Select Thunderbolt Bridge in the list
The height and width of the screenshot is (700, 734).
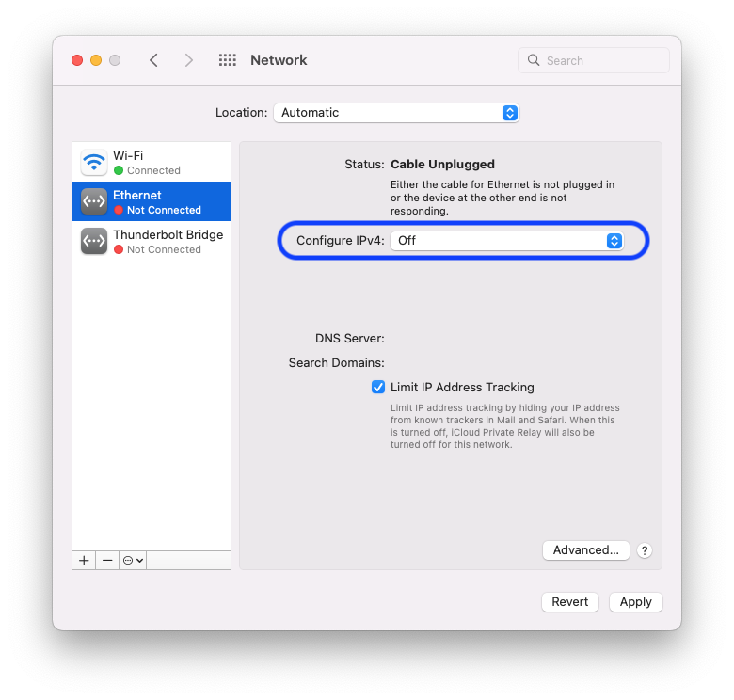152,241
